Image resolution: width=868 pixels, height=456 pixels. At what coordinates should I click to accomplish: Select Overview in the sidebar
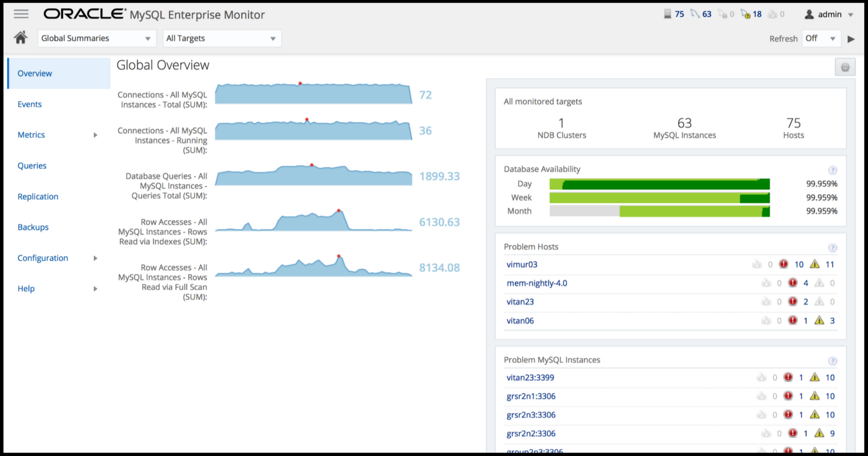click(x=59, y=73)
